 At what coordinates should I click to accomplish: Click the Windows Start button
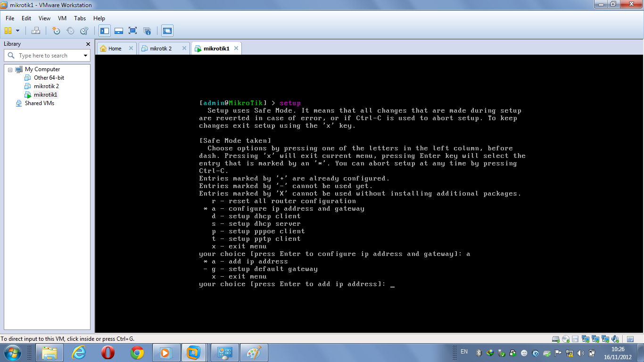[x=11, y=352]
